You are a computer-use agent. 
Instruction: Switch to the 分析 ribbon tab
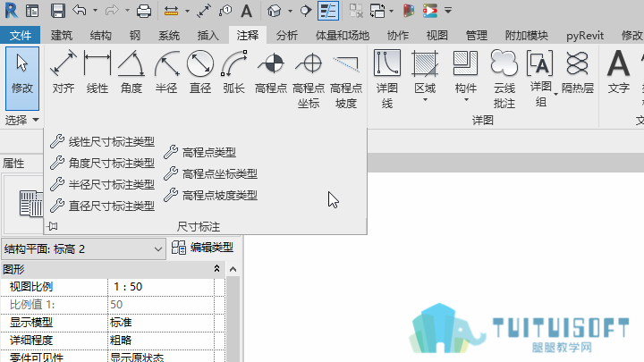point(287,35)
